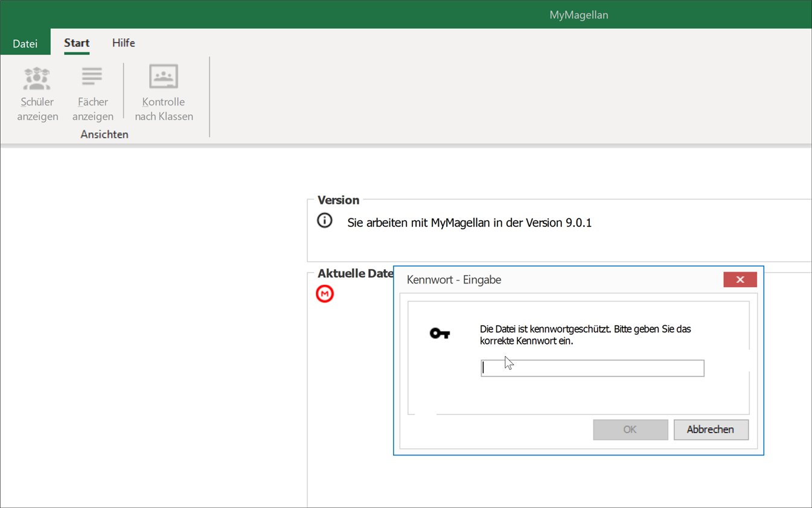Open the Datei tab
812x508 pixels.
coord(25,43)
